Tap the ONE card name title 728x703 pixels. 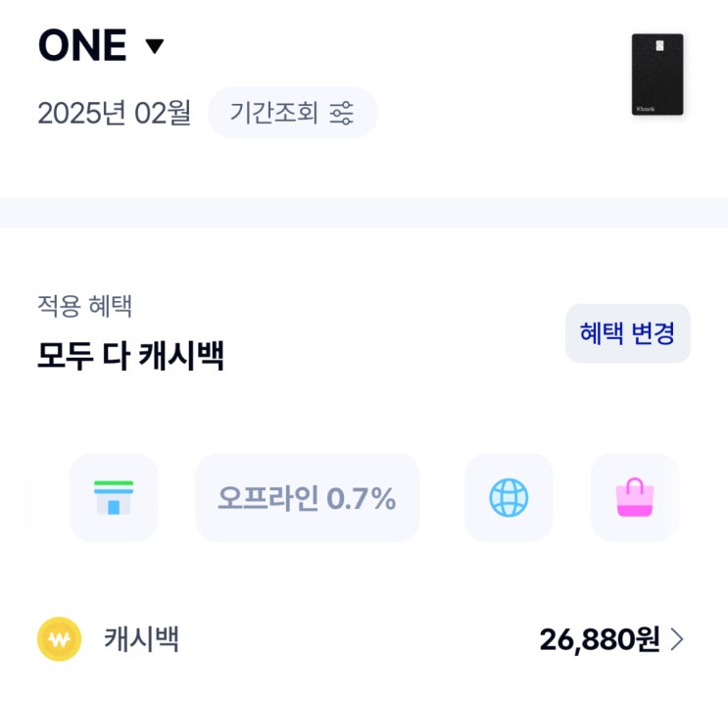[82, 46]
